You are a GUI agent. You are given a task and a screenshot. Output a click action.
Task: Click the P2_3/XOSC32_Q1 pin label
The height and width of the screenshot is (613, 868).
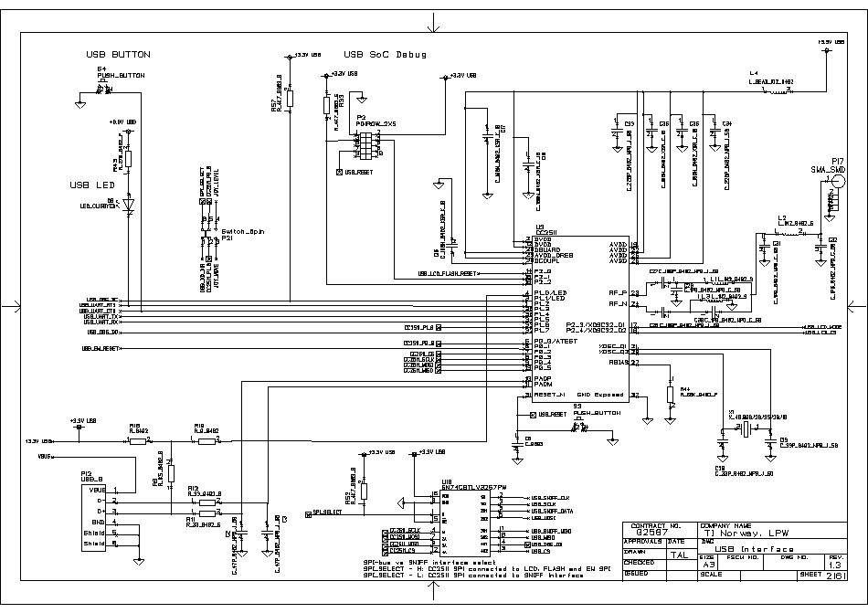tap(596, 324)
